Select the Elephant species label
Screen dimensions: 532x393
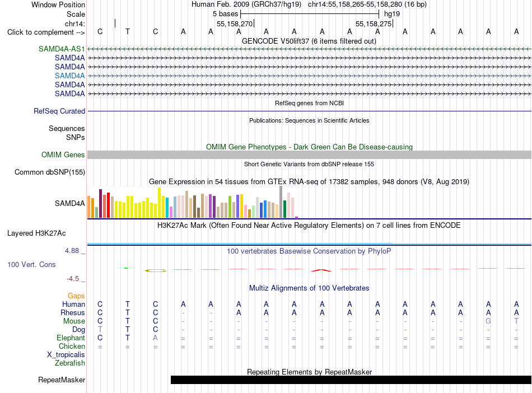tap(71, 338)
